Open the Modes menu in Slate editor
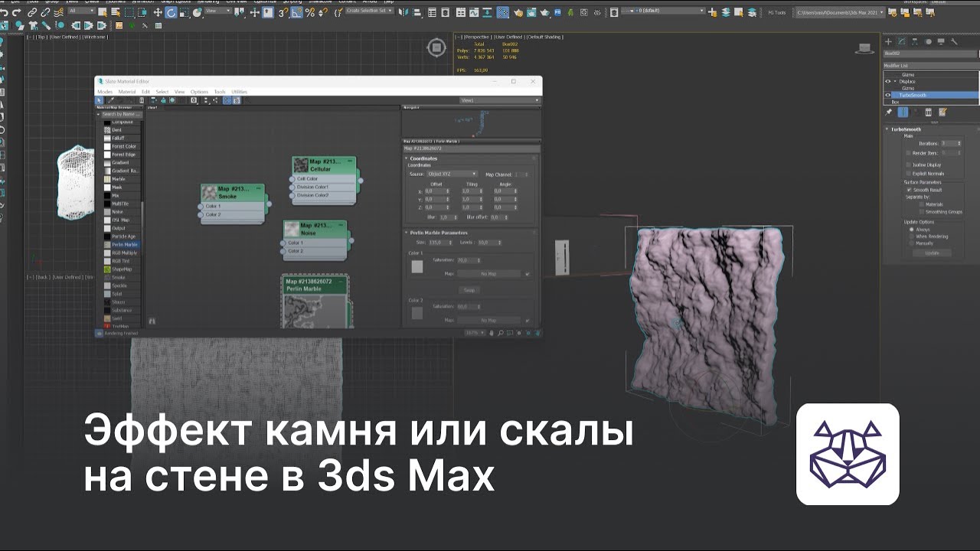This screenshot has width=980, height=551. point(105,92)
